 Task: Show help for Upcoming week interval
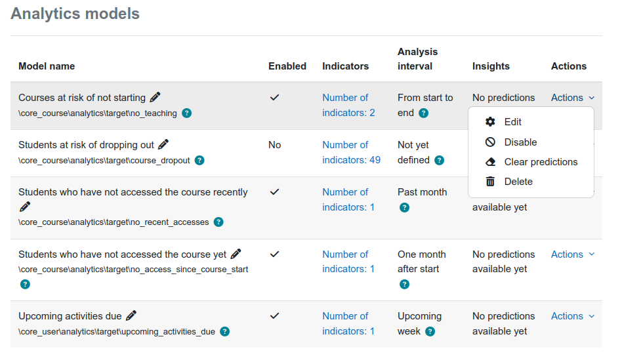[430, 332]
